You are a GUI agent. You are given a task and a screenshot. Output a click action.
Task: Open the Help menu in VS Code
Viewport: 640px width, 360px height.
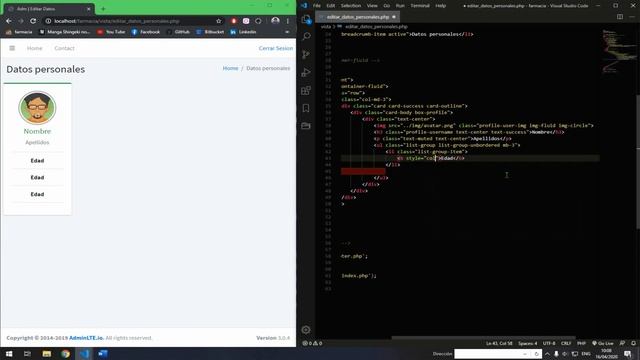440,6
